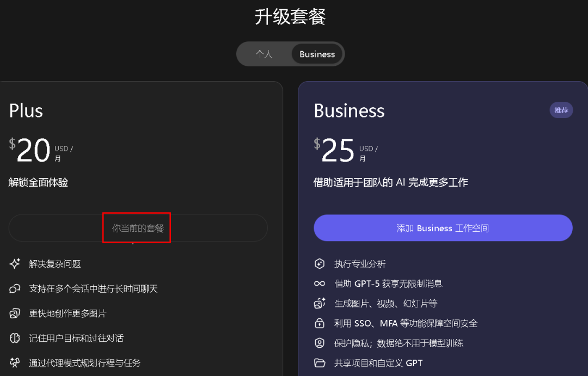588x376 pixels.
Task: Select the Business plan tab
Action: tap(317, 54)
